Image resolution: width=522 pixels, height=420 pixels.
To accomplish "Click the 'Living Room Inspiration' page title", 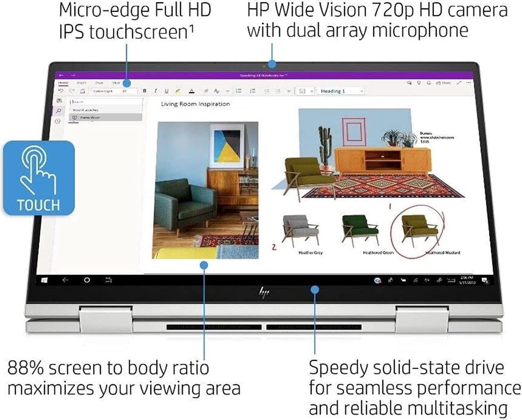I will click(x=195, y=104).
